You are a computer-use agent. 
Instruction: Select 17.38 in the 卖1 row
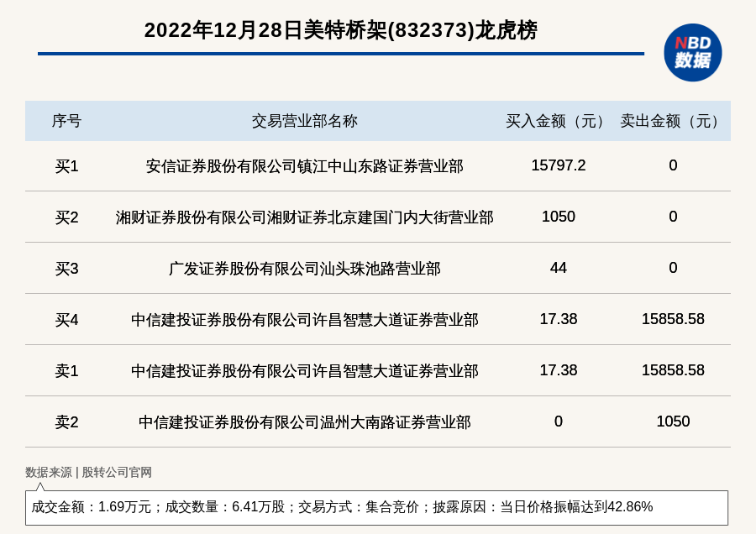coord(559,369)
